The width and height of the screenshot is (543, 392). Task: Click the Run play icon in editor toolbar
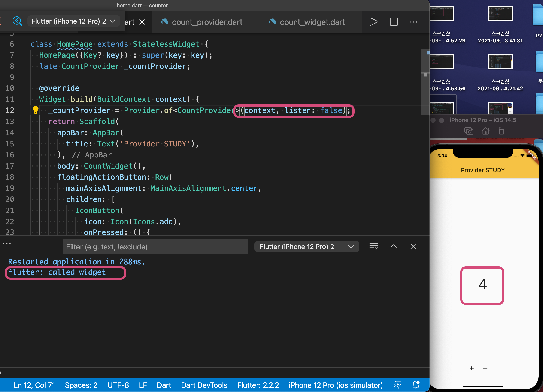(373, 22)
